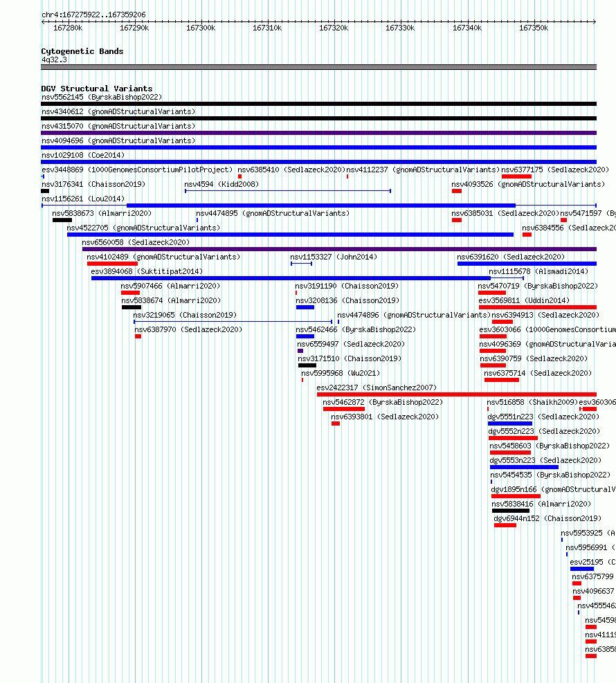Viewport: 616px width, 683px height.
Task: Click the dgv5553n223 (Sedlazeck2020) label
Action: [545, 460]
